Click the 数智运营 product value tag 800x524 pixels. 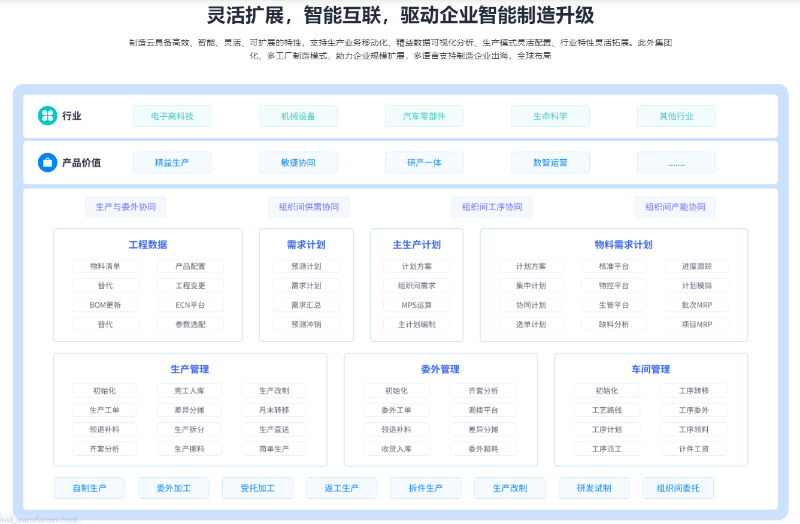550,163
